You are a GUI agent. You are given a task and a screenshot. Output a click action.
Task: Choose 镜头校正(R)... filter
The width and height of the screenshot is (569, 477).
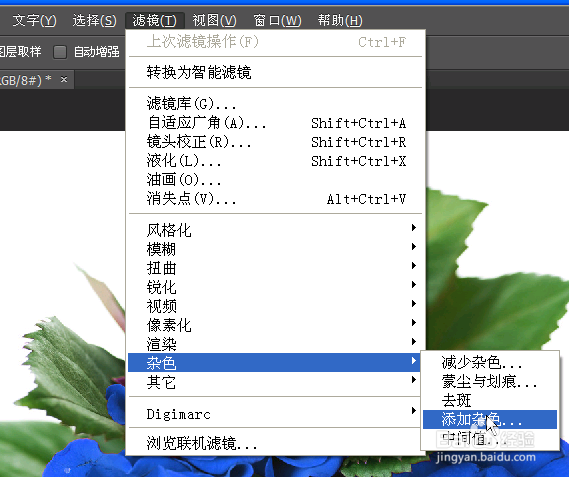[275, 142]
